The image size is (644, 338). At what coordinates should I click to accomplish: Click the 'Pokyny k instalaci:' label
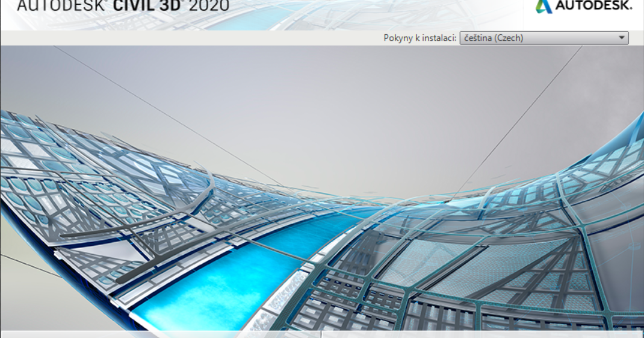point(420,38)
